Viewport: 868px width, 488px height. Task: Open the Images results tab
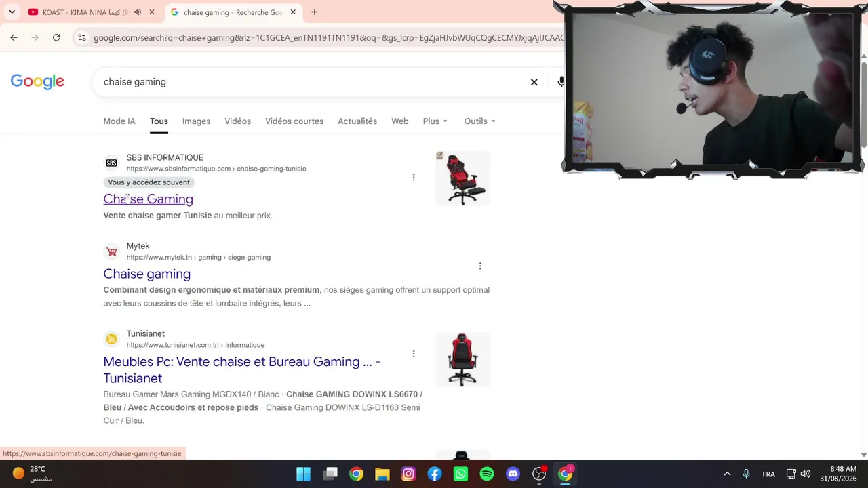point(196,121)
